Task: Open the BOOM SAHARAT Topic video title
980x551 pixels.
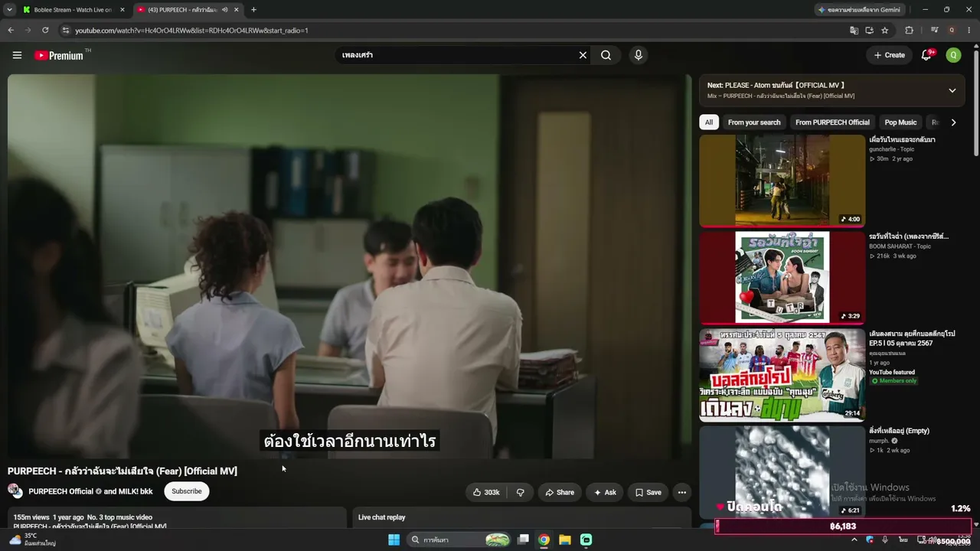Action: pos(909,236)
